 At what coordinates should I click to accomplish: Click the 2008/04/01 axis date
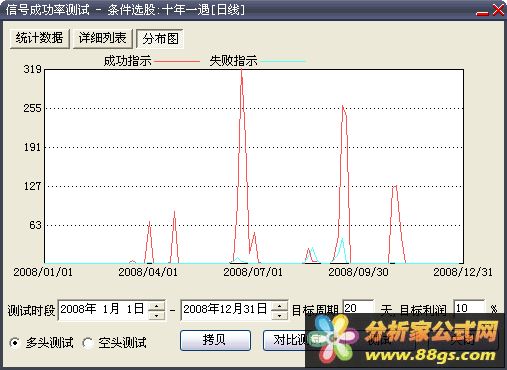point(148,272)
